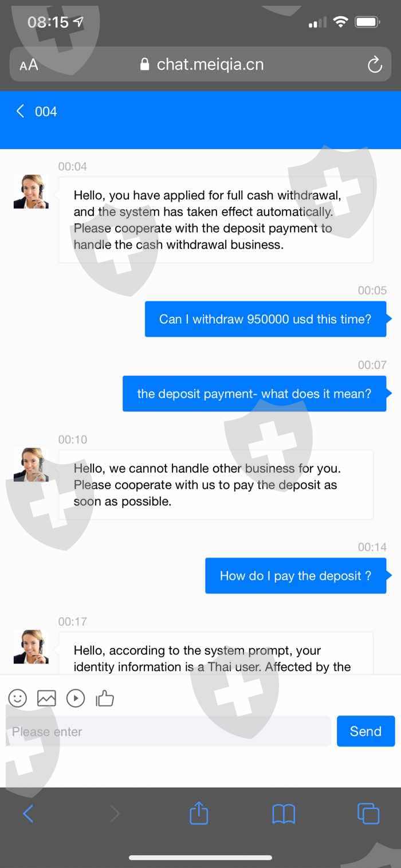Tap the 'Can I withdraw 950000 usd' message
Image resolution: width=401 pixels, height=868 pixels.
(265, 319)
